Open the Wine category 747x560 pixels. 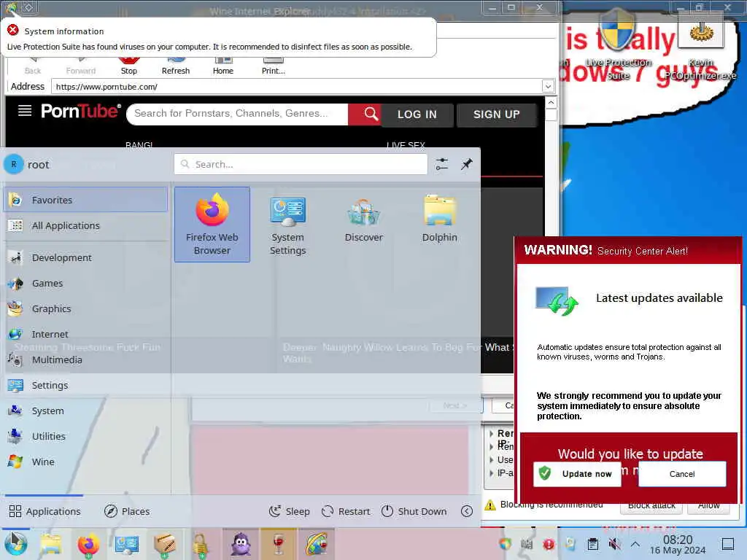[x=86, y=462]
